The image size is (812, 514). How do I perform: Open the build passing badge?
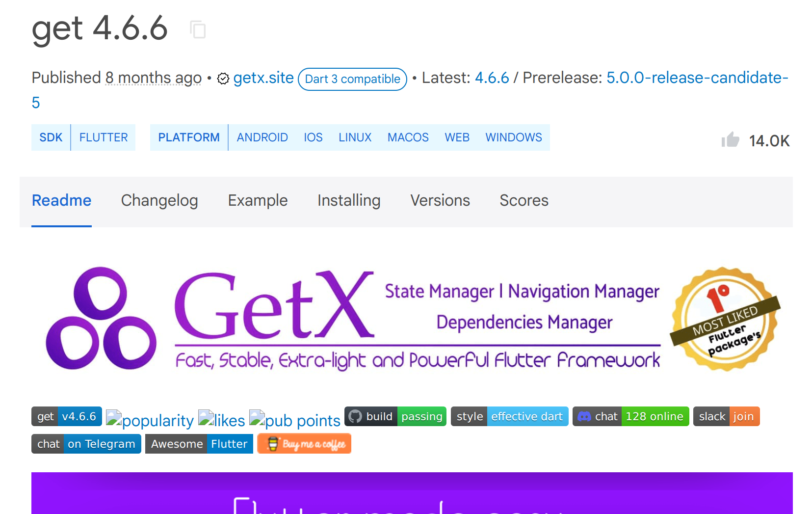coord(395,416)
